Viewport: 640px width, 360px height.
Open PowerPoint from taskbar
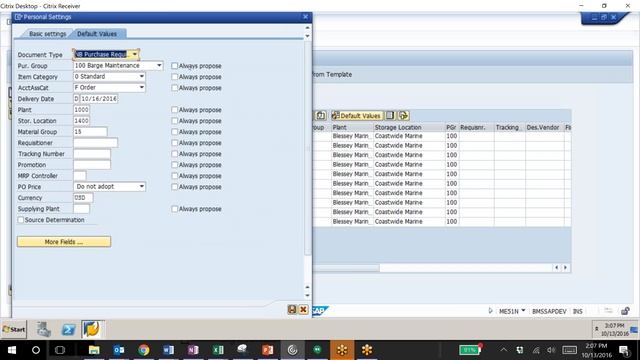click(267, 350)
